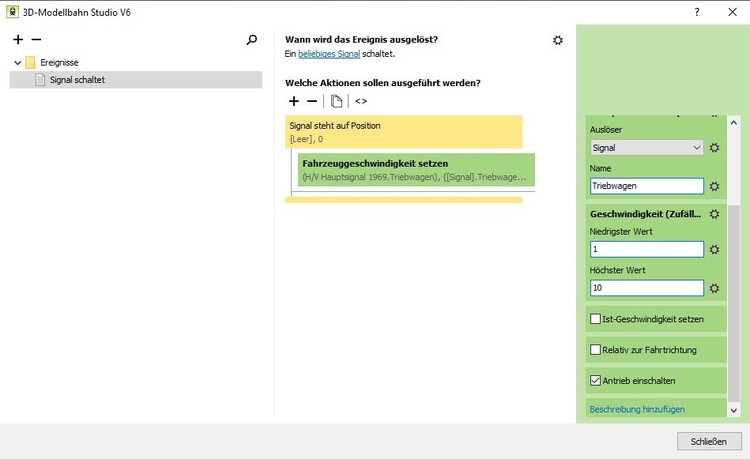Remove the selected event with the minus icon
This screenshot has height=459, width=750.
click(36, 40)
